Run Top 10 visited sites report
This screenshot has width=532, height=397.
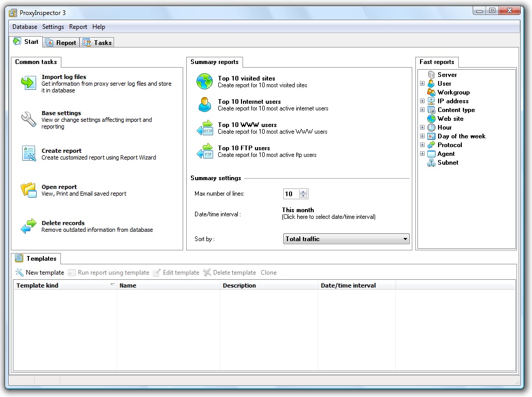246,78
